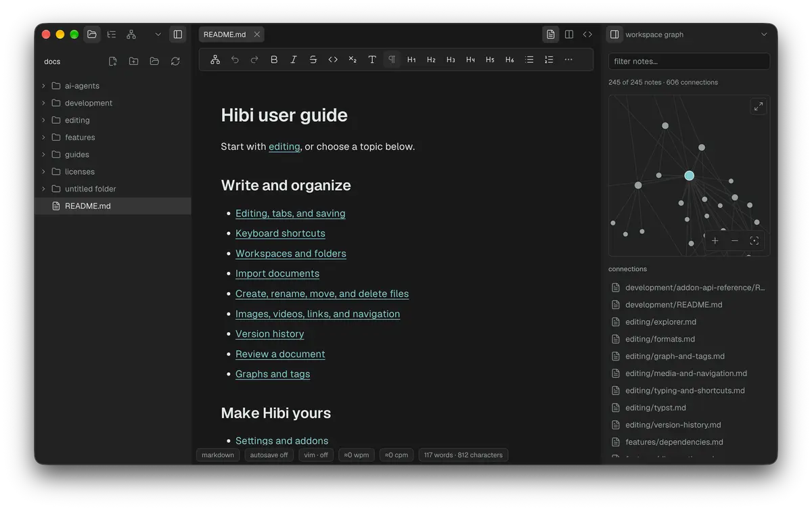Switch to document preview mode
812x510 pixels.
point(551,34)
